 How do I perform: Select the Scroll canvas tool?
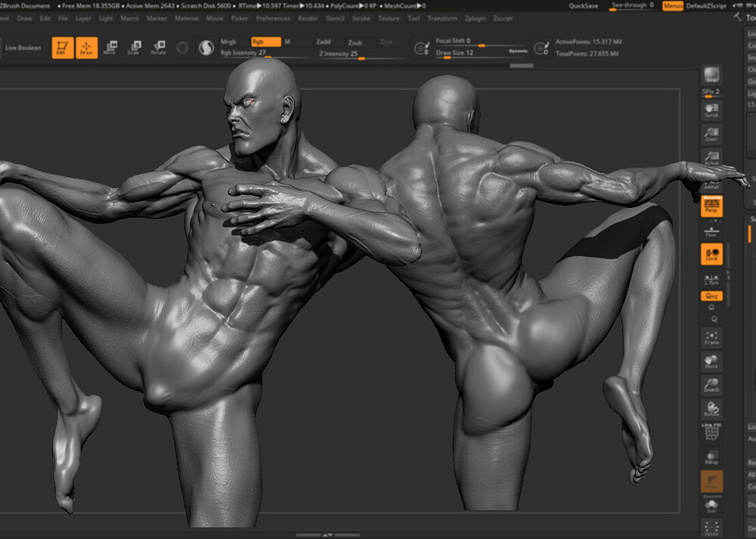tap(711, 110)
